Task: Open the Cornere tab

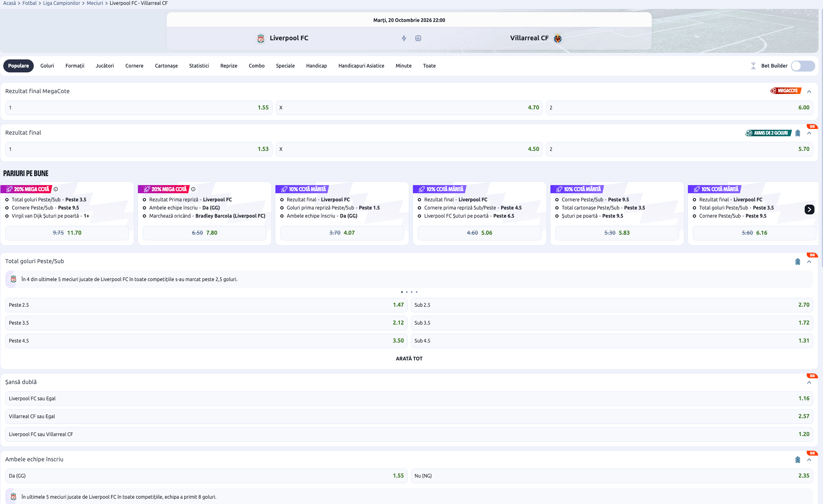Action: click(134, 66)
